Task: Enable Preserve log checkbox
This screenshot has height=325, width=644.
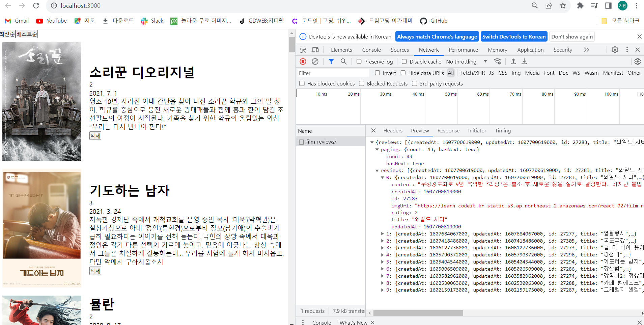Action: point(359,61)
